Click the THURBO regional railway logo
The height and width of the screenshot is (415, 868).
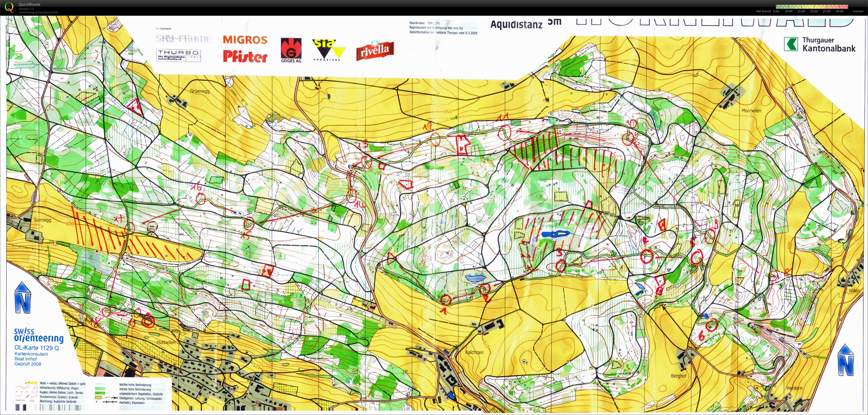(x=178, y=55)
